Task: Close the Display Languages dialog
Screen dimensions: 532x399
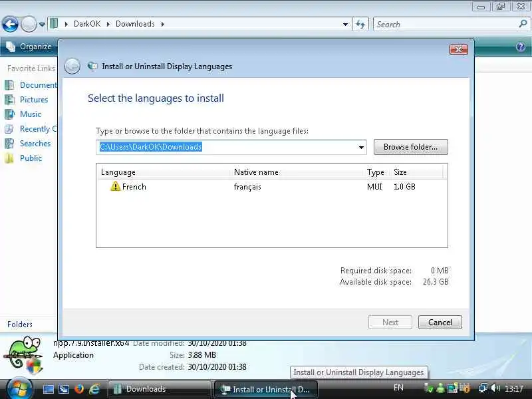Action: point(459,49)
